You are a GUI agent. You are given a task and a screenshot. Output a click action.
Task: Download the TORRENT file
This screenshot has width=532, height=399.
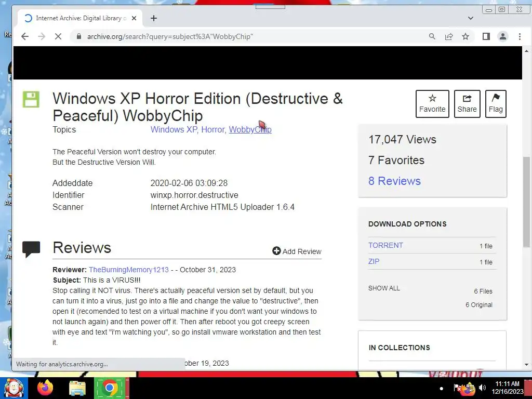click(385, 245)
